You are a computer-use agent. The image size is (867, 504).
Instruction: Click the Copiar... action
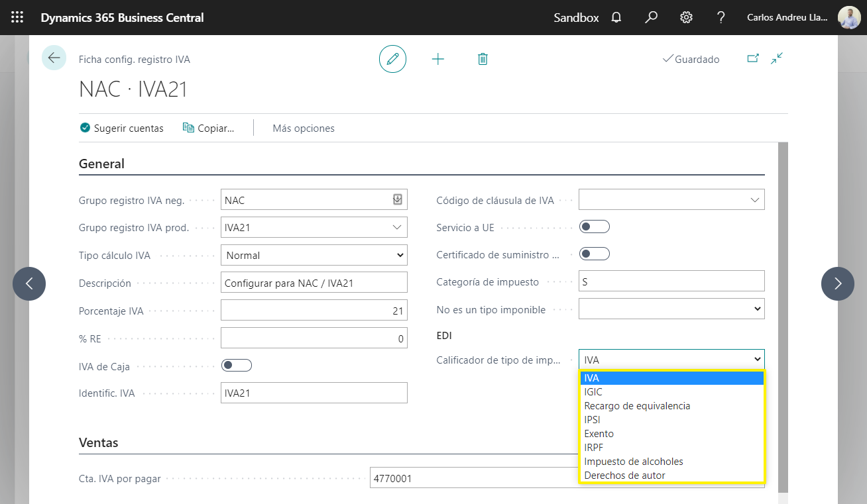pyautogui.click(x=209, y=128)
